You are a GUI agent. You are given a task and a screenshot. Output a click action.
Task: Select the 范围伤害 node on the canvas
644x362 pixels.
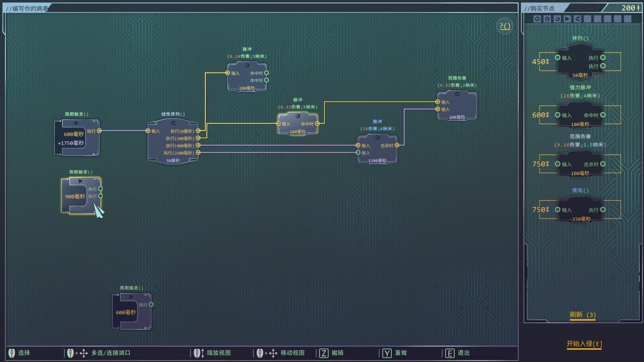coord(457,105)
